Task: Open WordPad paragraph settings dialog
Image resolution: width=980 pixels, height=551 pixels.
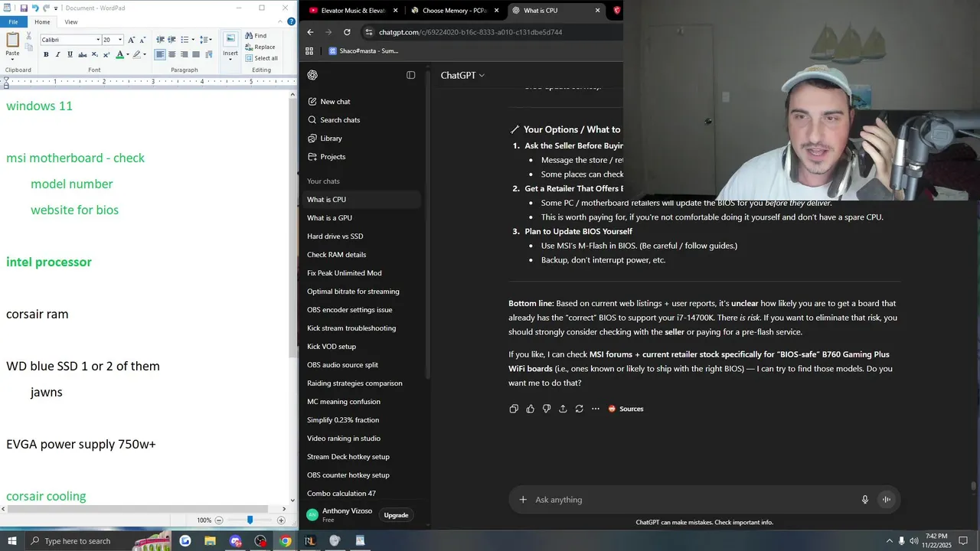Action: [207, 54]
